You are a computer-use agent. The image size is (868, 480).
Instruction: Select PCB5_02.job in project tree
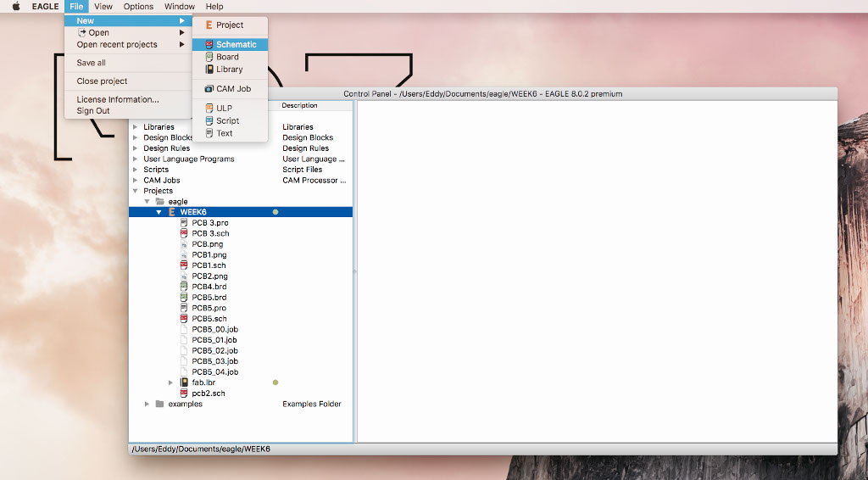click(x=214, y=350)
